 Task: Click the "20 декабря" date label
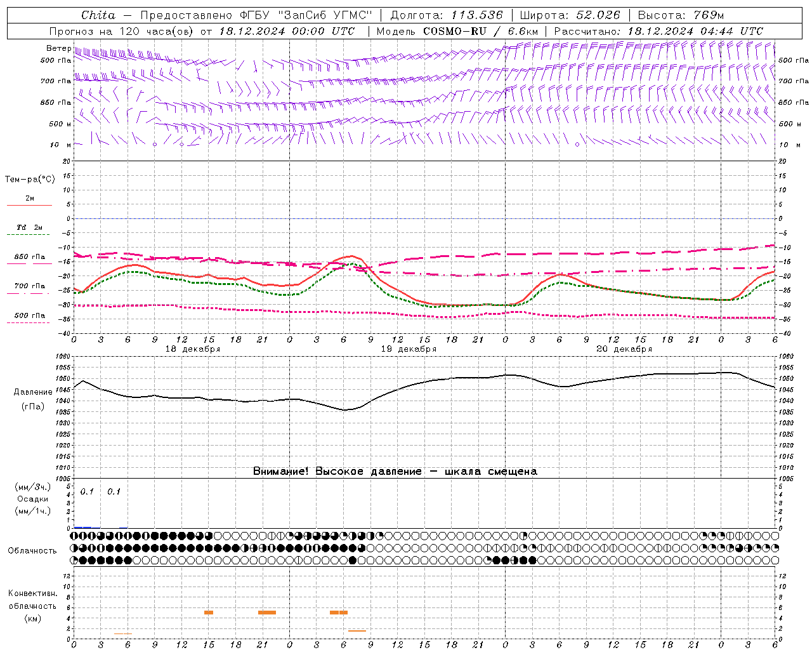tap(624, 349)
